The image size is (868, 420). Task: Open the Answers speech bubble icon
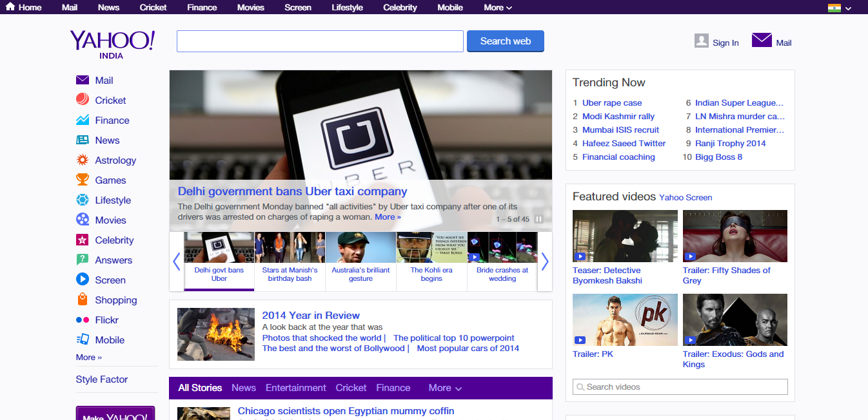pyautogui.click(x=83, y=260)
